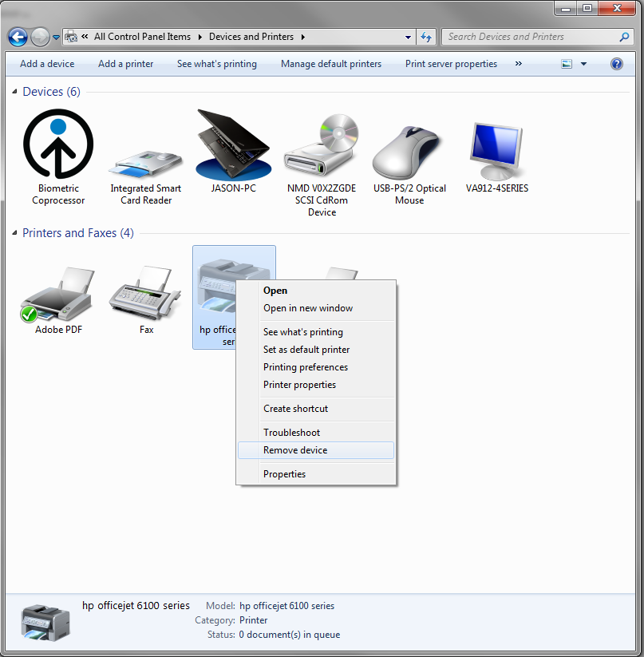Select the JASON-PC computer icon
Image resolution: width=644 pixels, height=657 pixels.
(x=234, y=144)
